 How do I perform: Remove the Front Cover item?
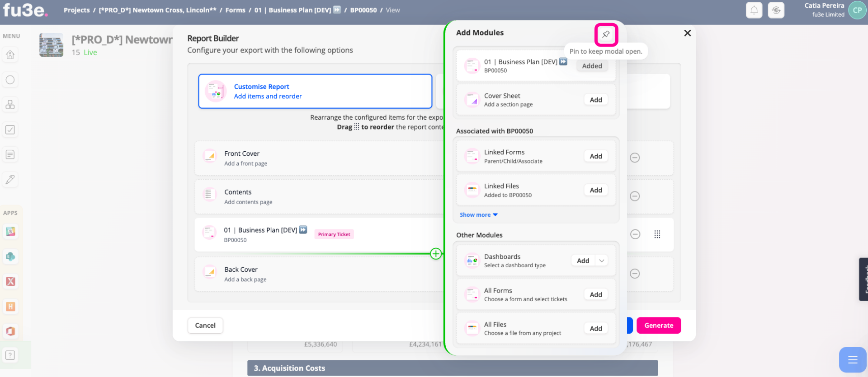click(635, 158)
